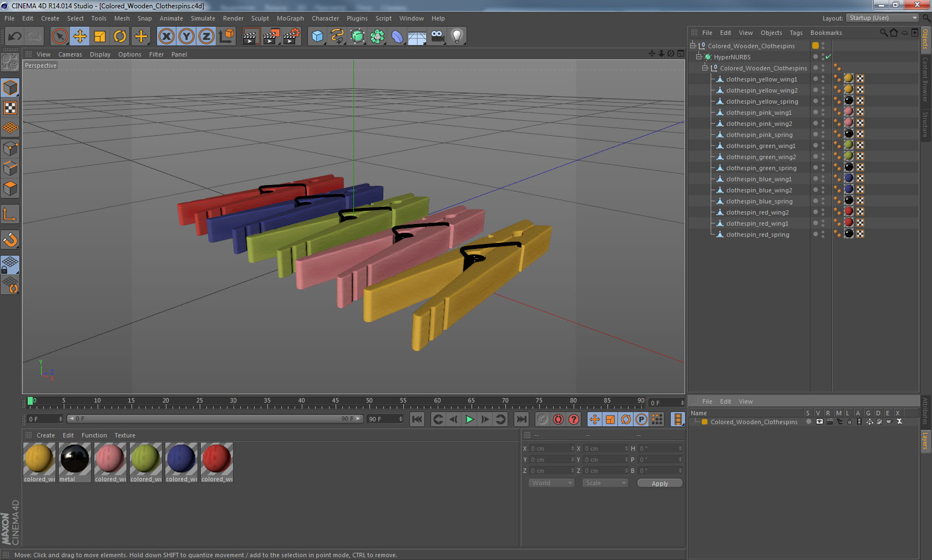Toggle visibility dot of clothespin_blue_wing2
The height and width of the screenshot is (560, 932).
tap(823, 189)
